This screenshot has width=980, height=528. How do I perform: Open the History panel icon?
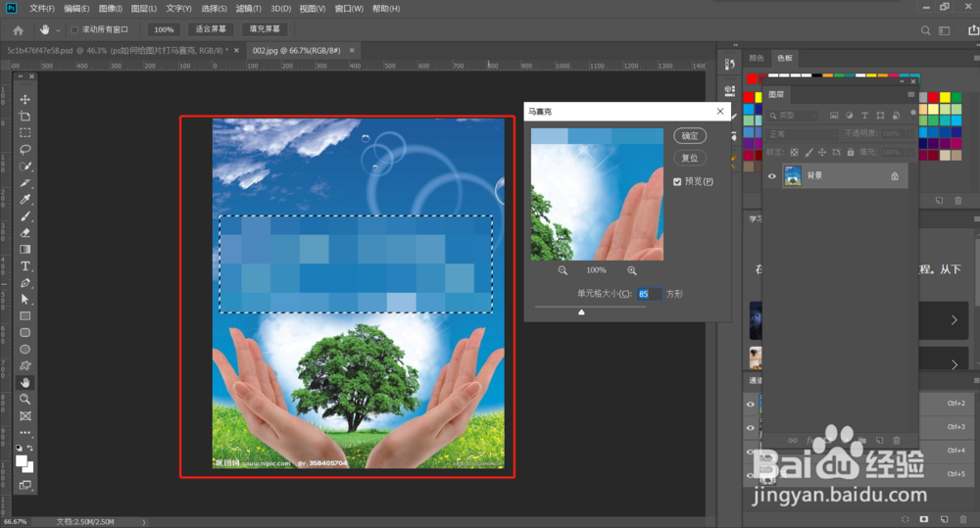coord(729,65)
